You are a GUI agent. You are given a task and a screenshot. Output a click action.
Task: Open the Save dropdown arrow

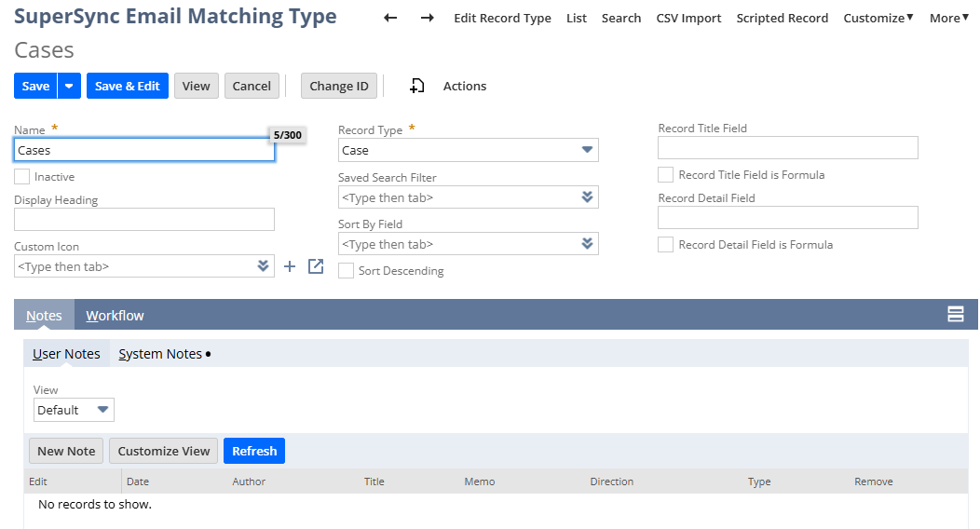pyautogui.click(x=69, y=87)
